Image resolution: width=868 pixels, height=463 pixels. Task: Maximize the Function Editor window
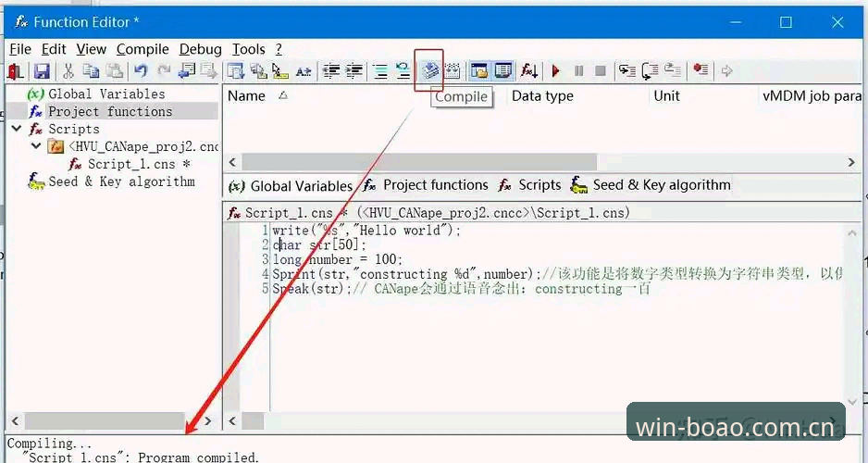tap(786, 22)
